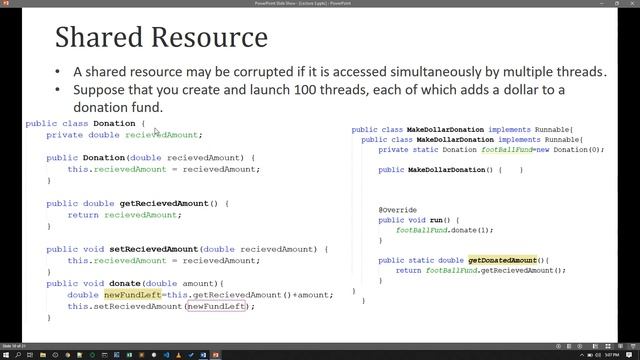Open the Windows Start menu
This screenshot has width=640, height=360.
6,355
